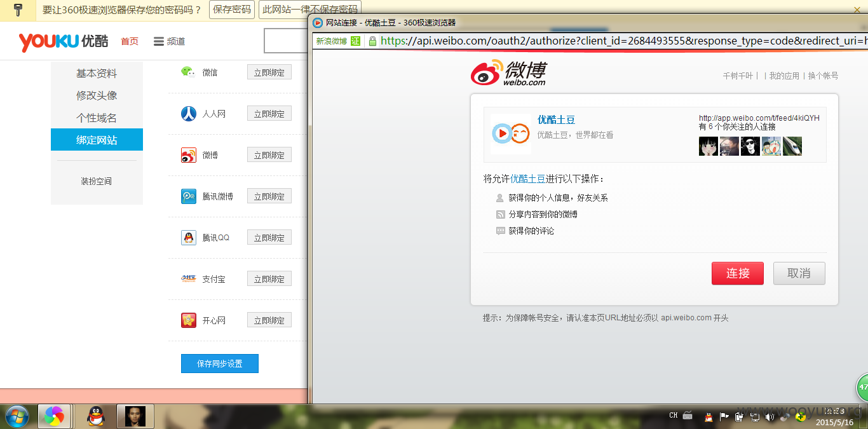This screenshot has width=868, height=429.
Task: Click the grey Cancel button in popup
Action: [x=799, y=273]
